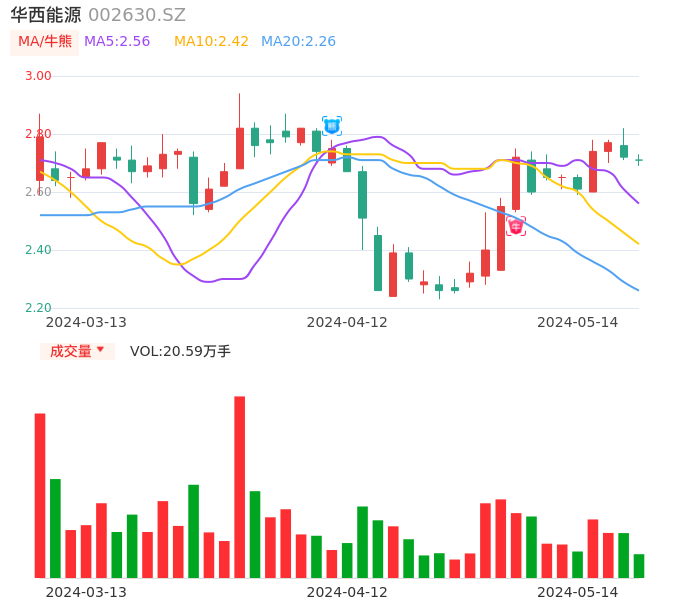
Task: Click the 2.60 price axis label
Action: (x=38, y=192)
